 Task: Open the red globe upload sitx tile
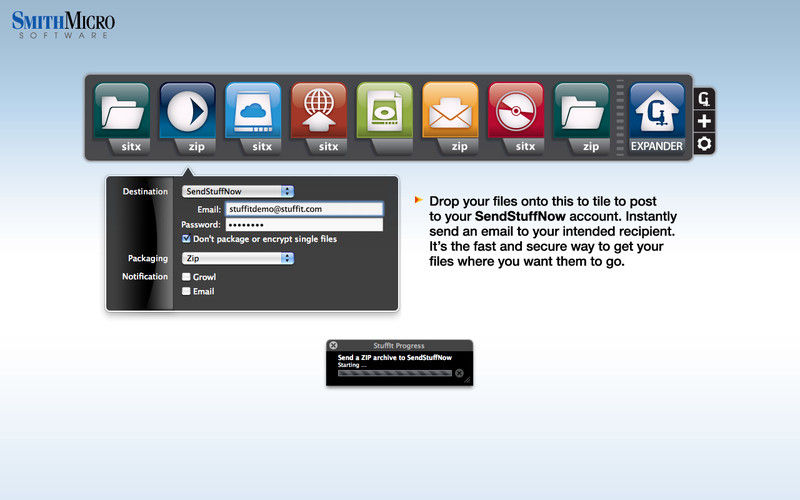(x=319, y=118)
